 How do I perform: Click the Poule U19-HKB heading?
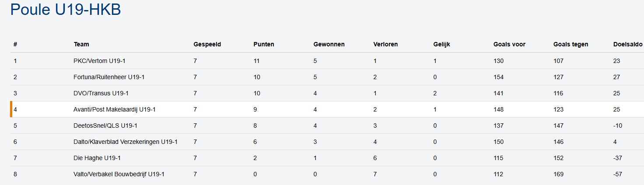click(x=65, y=10)
